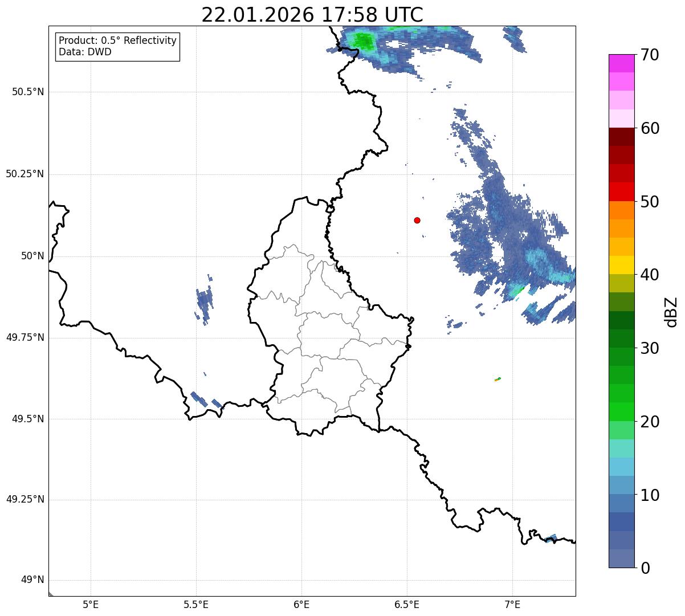Click the colorbar tick label "70"
This screenshot has width=685, height=616.
pos(650,55)
